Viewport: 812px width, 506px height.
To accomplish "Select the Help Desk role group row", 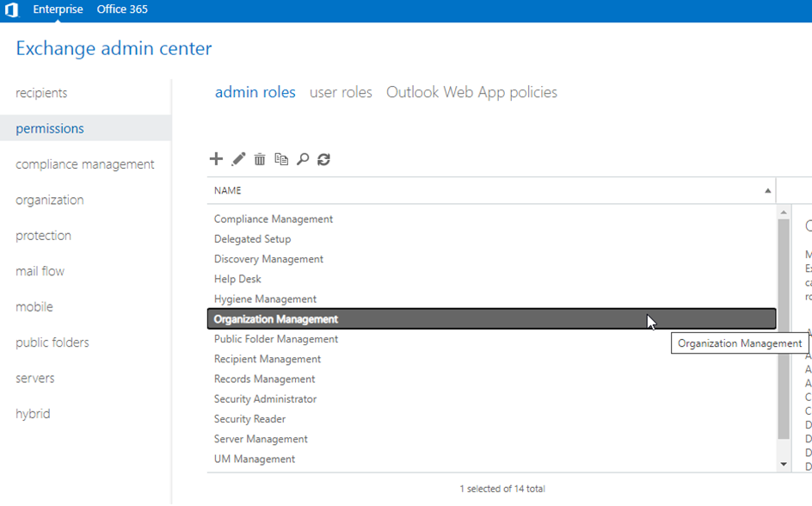I will coord(237,279).
